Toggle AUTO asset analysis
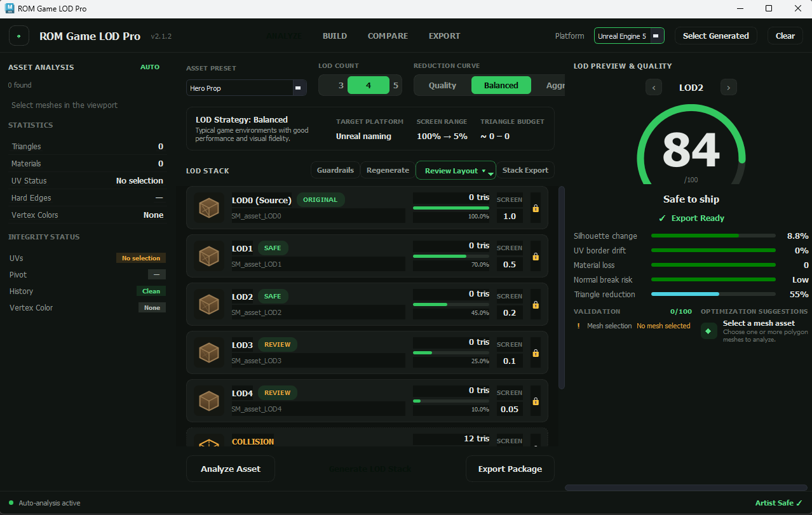 tap(150, 67)
